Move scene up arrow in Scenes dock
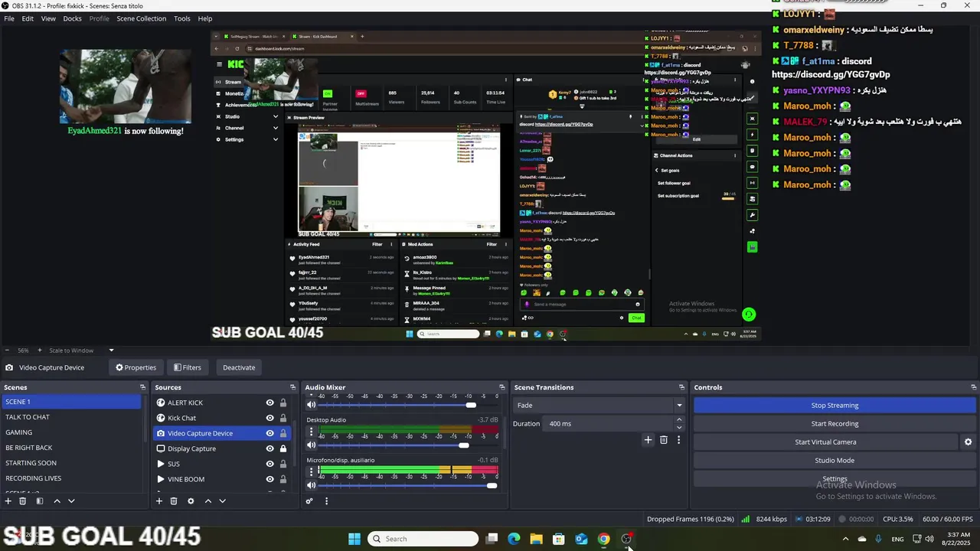The image size is (980, 551). click(x=57, y=501)
